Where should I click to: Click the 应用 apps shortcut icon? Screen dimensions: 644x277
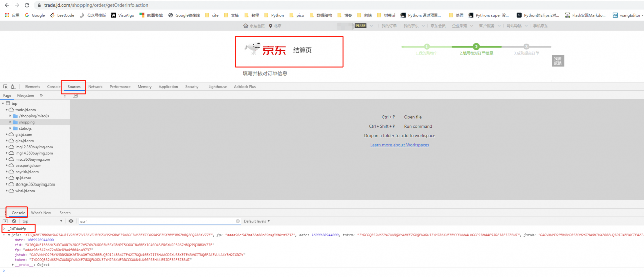click(x=12, y=15)
